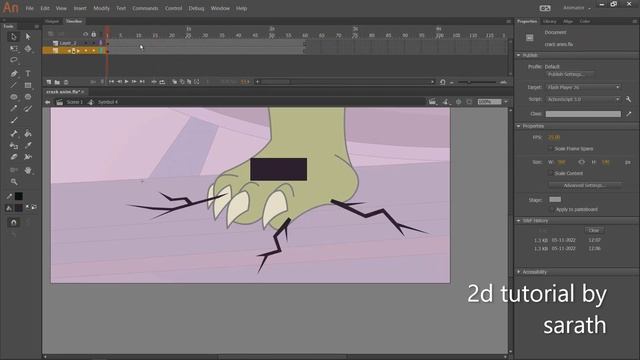The height and width of the screenshot is (360, 640).
Task: Select the Paint Bucket tool
Action: 28,133
